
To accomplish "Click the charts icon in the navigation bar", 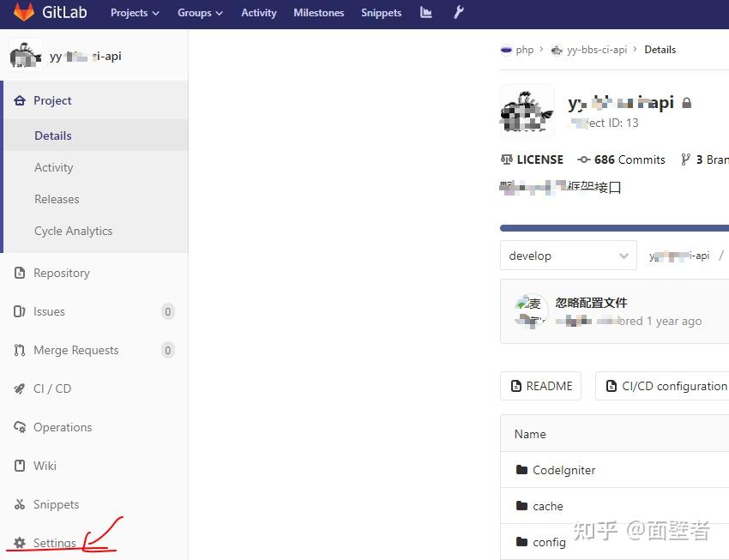I will [x=425, y=13].
